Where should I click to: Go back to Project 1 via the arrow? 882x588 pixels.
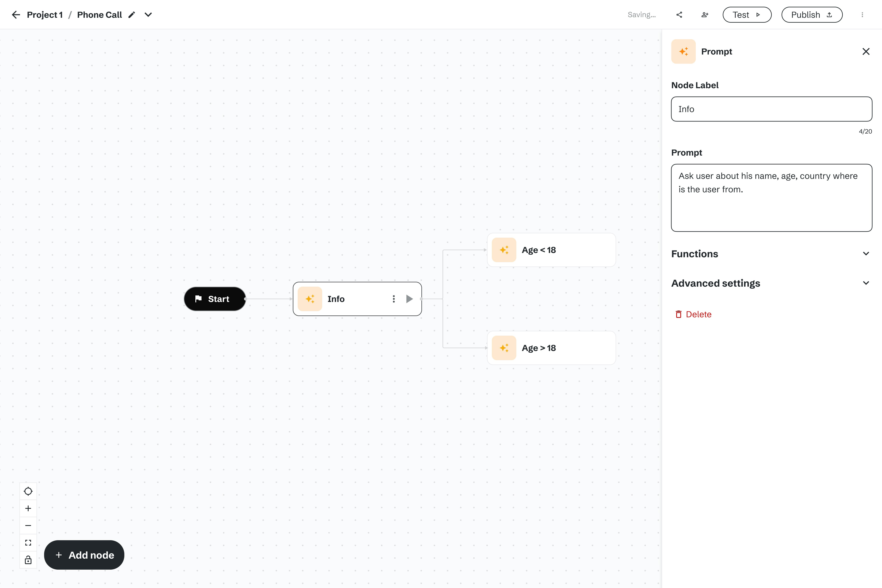click(x=16, y=15)
